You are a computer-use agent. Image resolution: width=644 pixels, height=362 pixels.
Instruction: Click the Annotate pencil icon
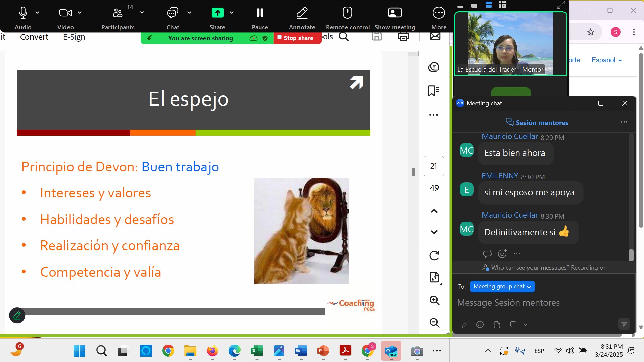click(x=302, y=13)
